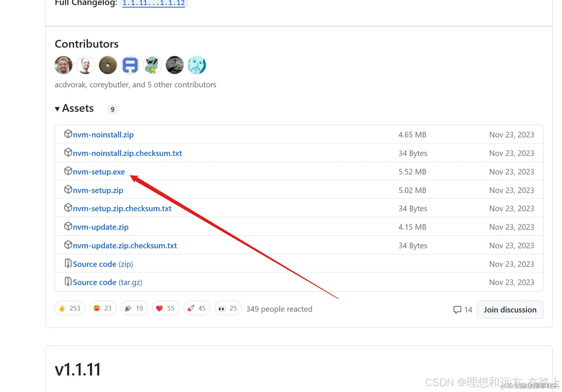This screenshot has height=392, width=562.
Task: Open the 1.1.11...1.1.12 full changelog link
Action: click(154, 3)
